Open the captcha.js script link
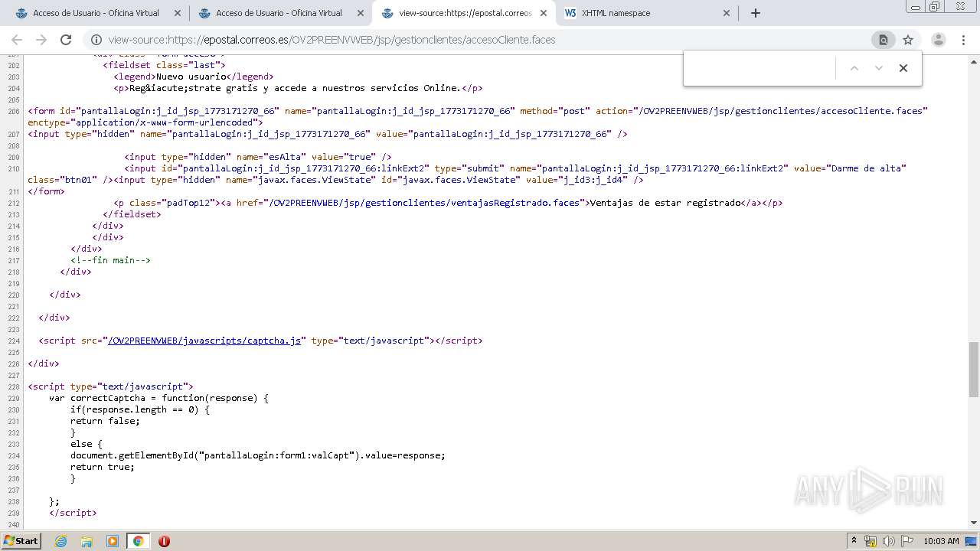 (206, 341)
